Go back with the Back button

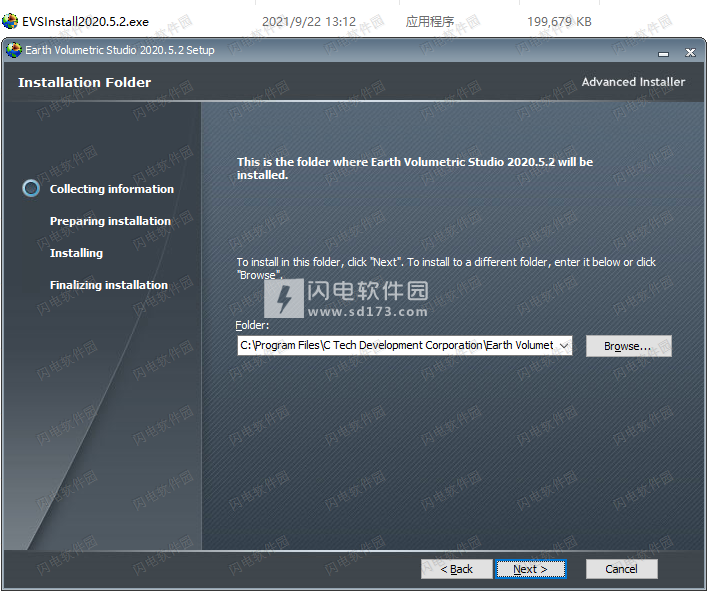(x=456, y=569)
